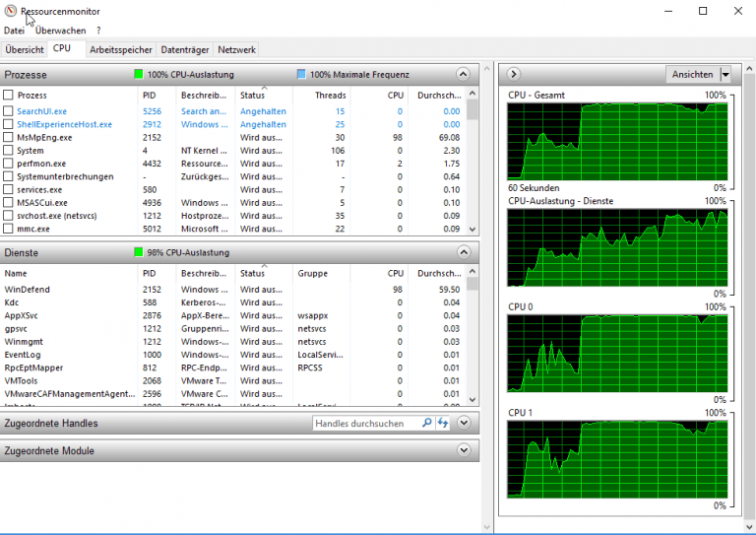The height and width of the screenshot is (535, 756).
Task: Check the perfmon.exe process checkbox
Action: (x=8, y=163)
